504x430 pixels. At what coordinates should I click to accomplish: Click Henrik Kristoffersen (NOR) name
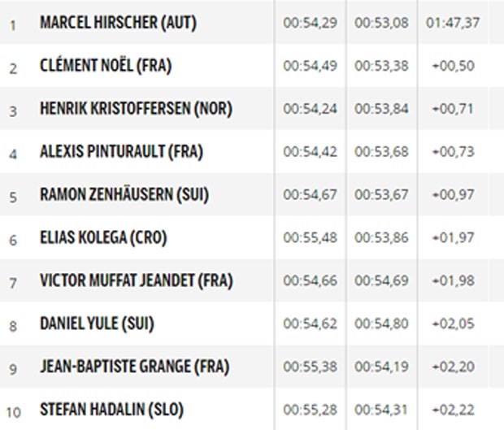136,109
